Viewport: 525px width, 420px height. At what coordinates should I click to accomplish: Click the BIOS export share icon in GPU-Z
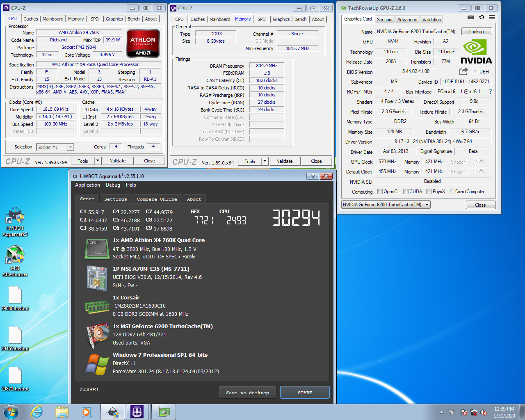[x=463, y=71]
